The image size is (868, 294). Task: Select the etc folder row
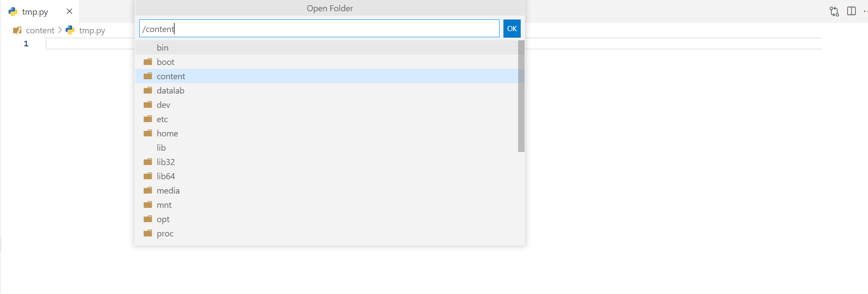[x=327, y=119]
